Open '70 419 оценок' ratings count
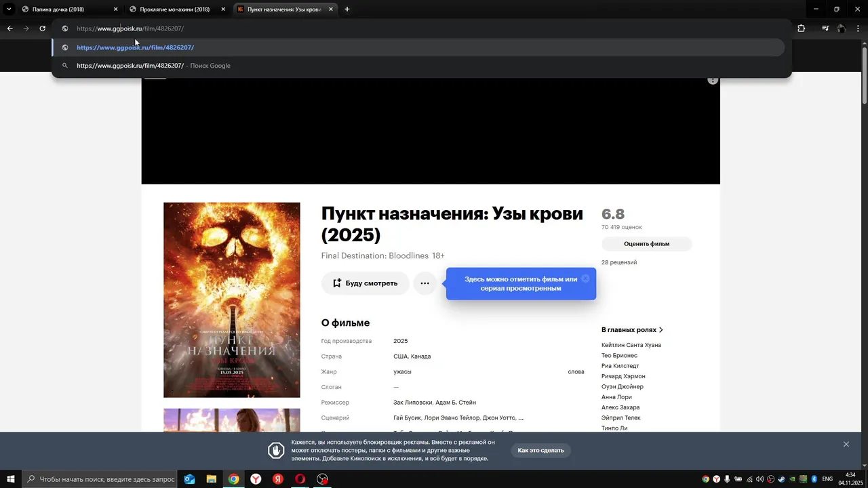Screen dimensions: 868x488 [x=622, y=227]
